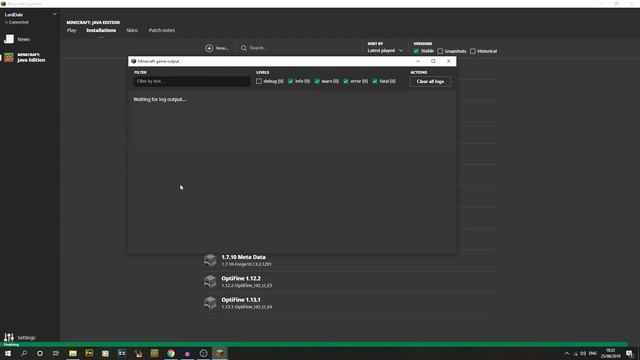The width and height of the screenshot is (640, 360).
Task: Select the Minecraft Java Edition sidebar icon
Action: coord(9,58)
